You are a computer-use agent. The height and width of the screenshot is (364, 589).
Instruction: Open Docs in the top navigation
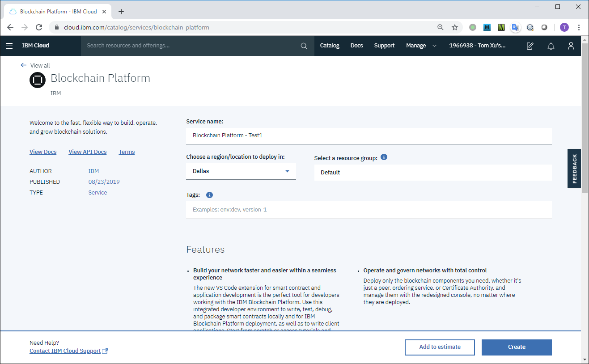click(x=357, y=46)
